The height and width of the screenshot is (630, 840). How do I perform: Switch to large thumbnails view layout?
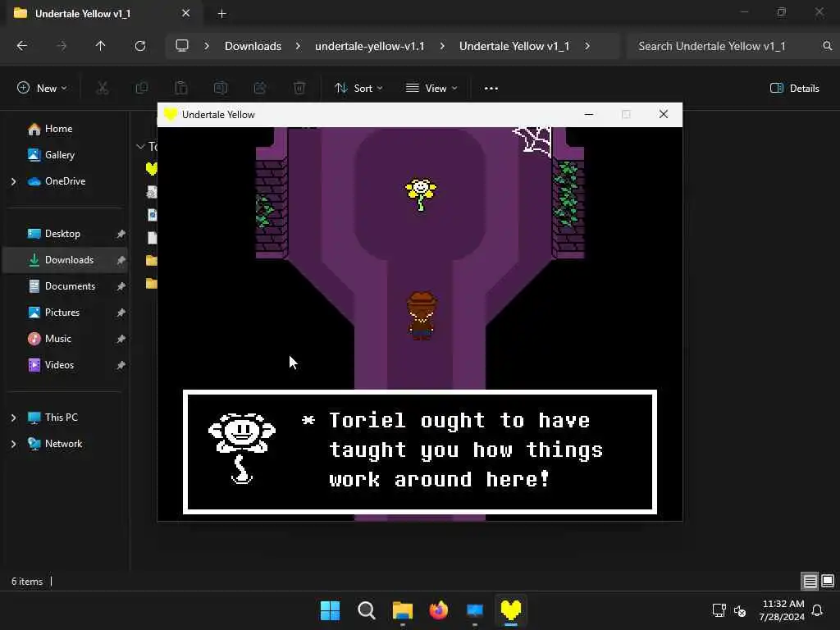827,581
